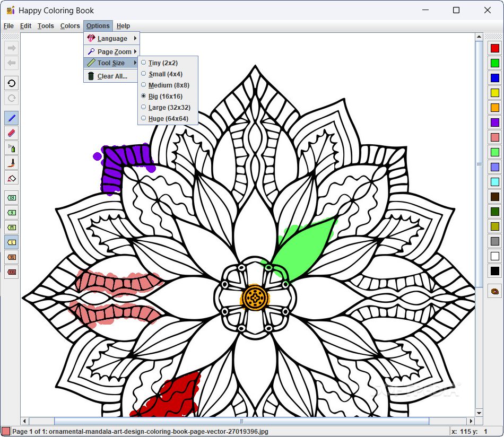Open the custom color palette icon
The image size is (504, 437).
tap(494, 291)
